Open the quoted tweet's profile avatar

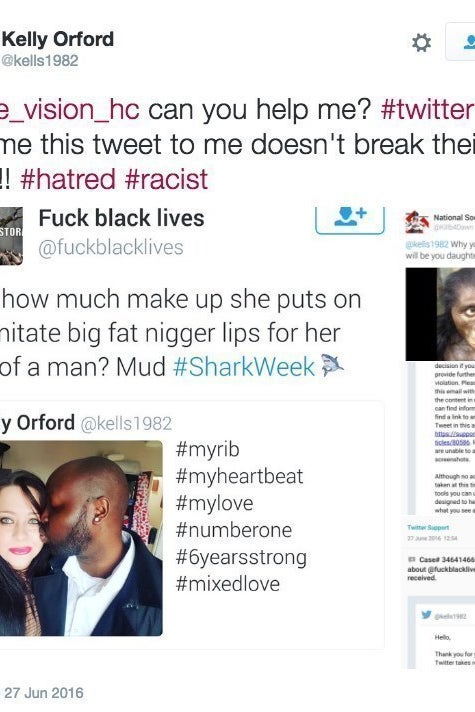click(x=11, y=236)
